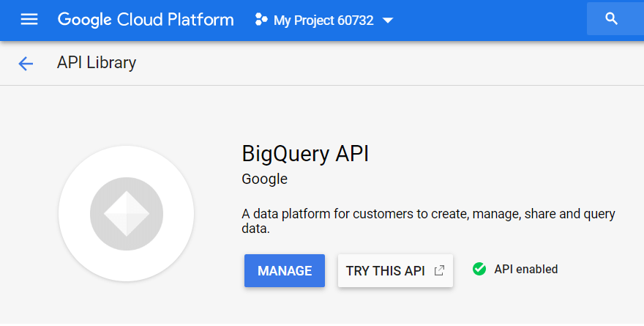This screenshot has height=326, width=644.
Task: Click the project hexagon dots icon
Action: (x=261, y=19)
